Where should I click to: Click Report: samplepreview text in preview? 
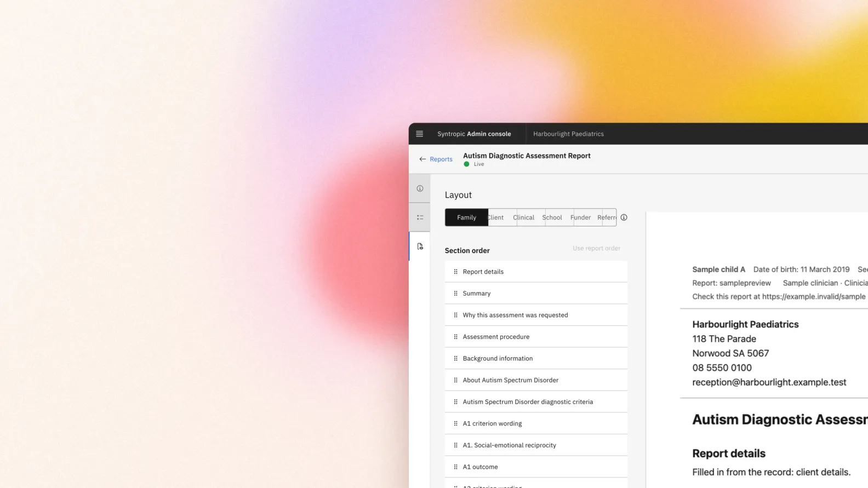point(732,283)
